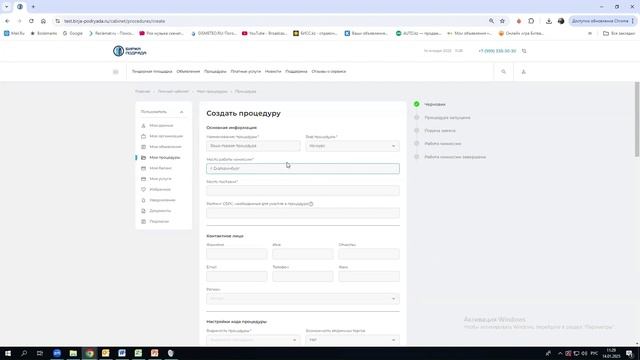Click the СБРС rating input field
Viewport: 640px width, 360px height.
pos(303,213)
